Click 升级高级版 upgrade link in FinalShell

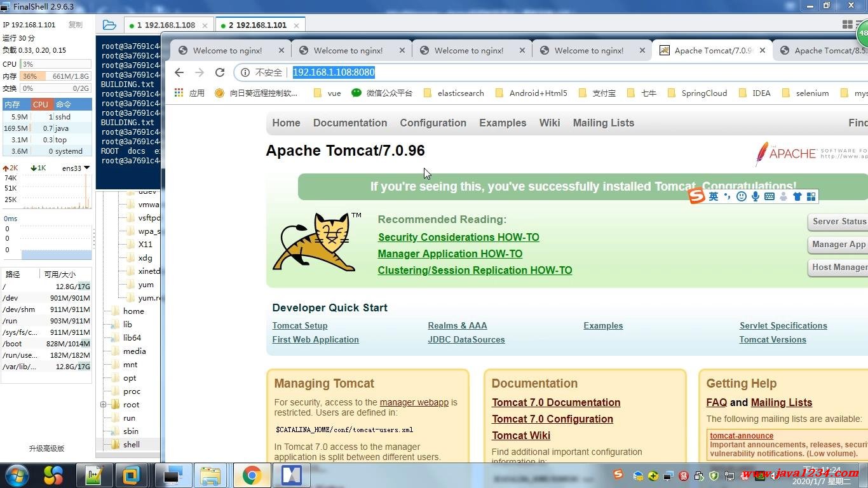coord(46,449)
